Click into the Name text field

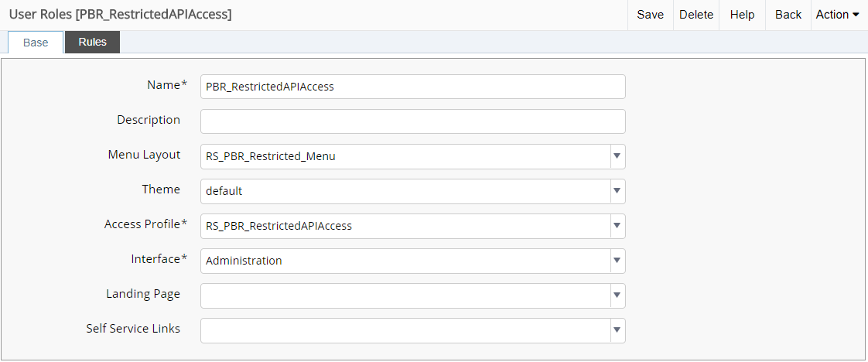[412, 87]
